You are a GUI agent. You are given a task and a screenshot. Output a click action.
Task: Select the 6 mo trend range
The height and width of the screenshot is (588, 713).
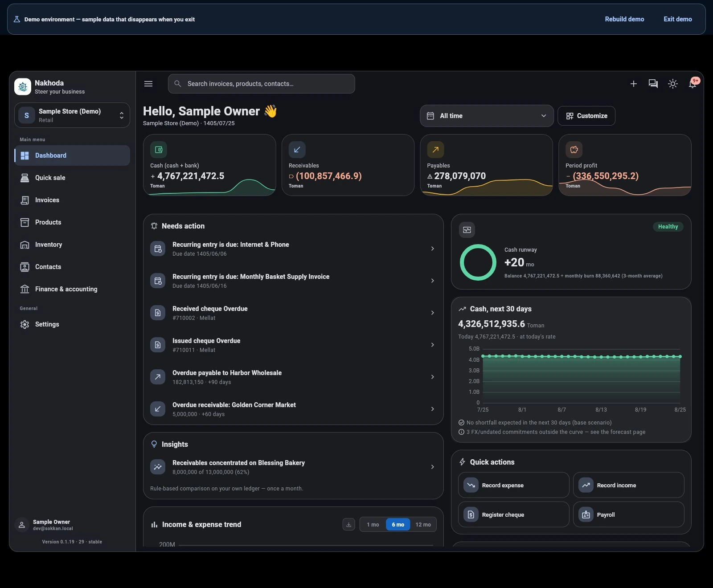click(398, 525)
